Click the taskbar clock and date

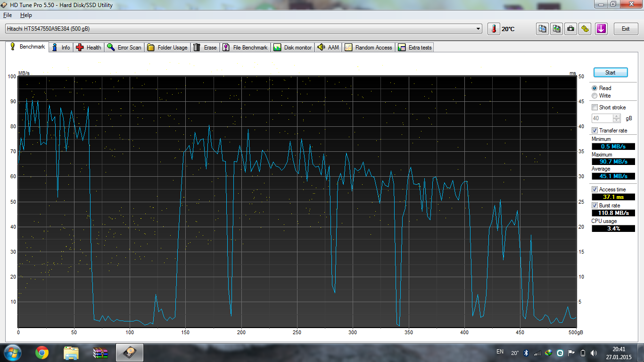(619, 353)
